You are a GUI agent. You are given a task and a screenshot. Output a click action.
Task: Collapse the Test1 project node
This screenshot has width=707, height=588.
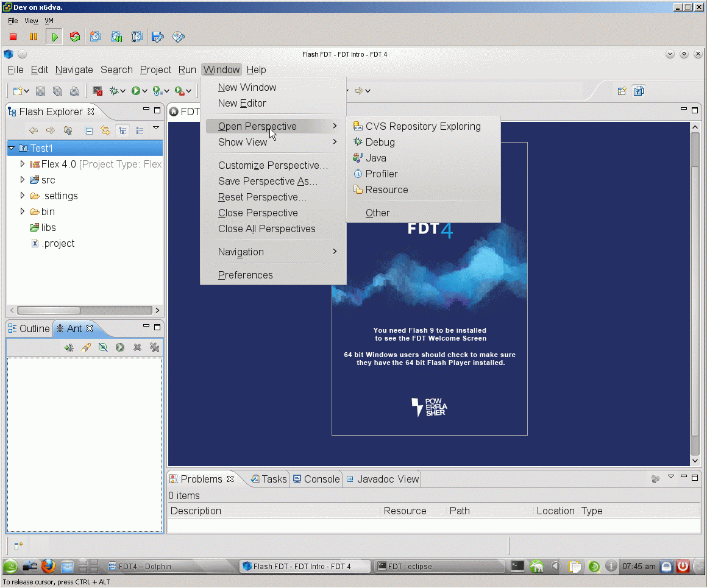pos(11,148)
